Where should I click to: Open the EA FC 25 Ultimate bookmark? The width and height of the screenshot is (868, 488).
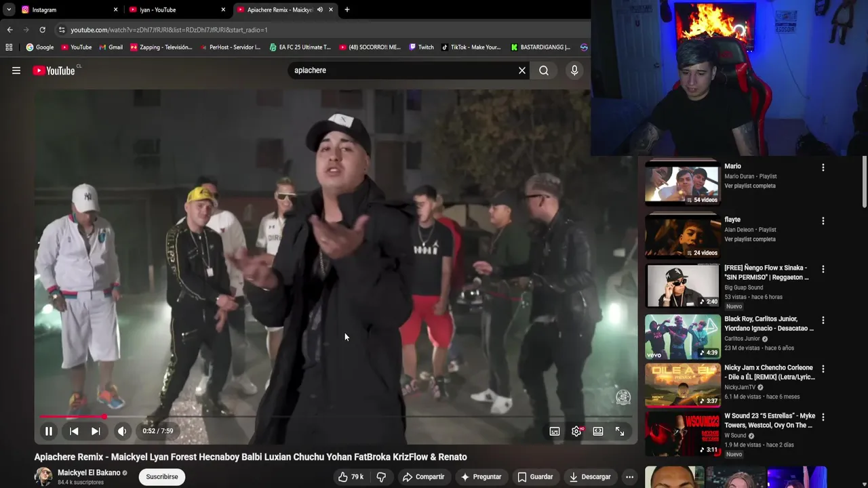(x=300, y=47)
